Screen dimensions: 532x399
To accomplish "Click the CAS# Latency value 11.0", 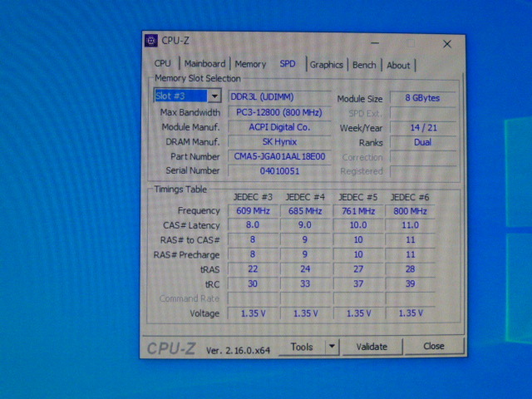I will tap(410, 225).
